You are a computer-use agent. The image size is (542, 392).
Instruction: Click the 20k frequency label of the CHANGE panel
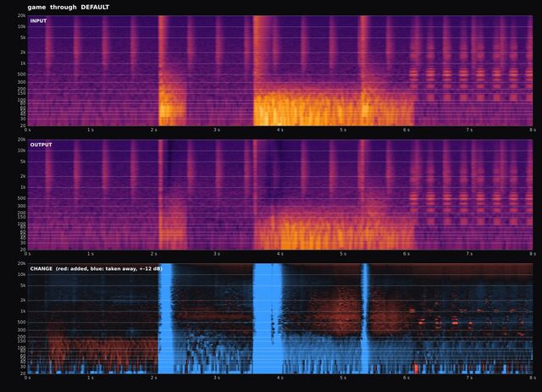pos(22,264)
